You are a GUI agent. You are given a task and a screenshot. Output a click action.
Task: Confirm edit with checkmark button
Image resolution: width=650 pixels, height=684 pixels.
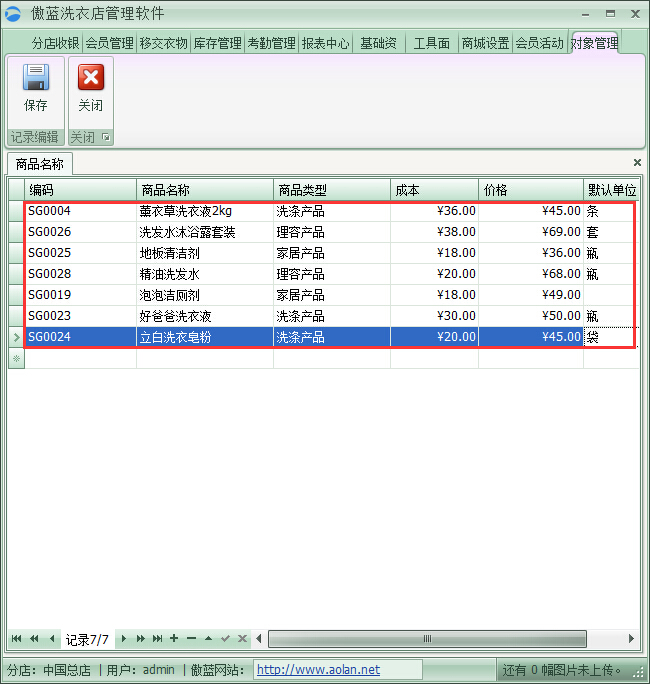point(226,638)
